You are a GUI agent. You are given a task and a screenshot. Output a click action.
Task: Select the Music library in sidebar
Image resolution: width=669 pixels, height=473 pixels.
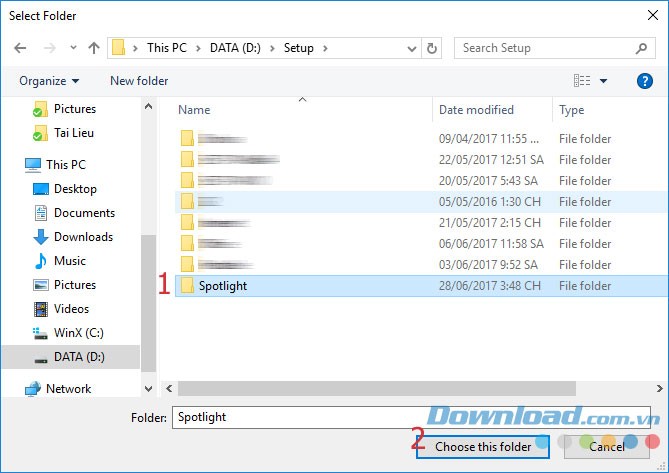tap(69, 261)
